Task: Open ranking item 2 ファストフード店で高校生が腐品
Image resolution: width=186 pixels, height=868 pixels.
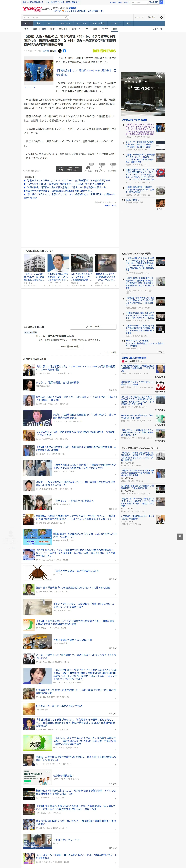Action: [140, 144]
